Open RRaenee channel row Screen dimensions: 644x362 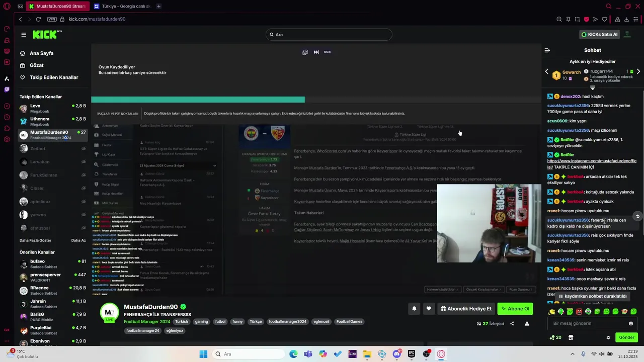point(52,290)
